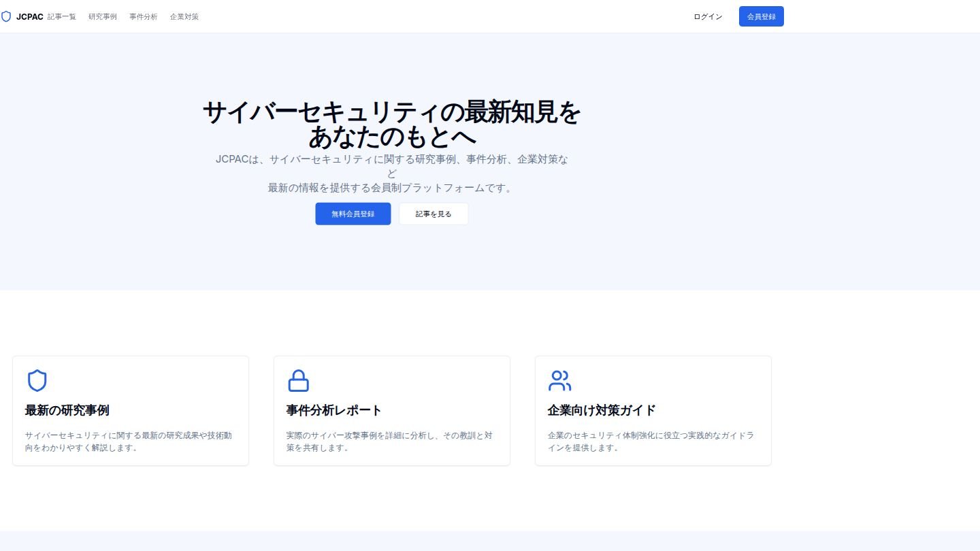Viewport: 980px width, 551px height.
Task: Click the ログイン button
Action: click(x=708, y=16)
